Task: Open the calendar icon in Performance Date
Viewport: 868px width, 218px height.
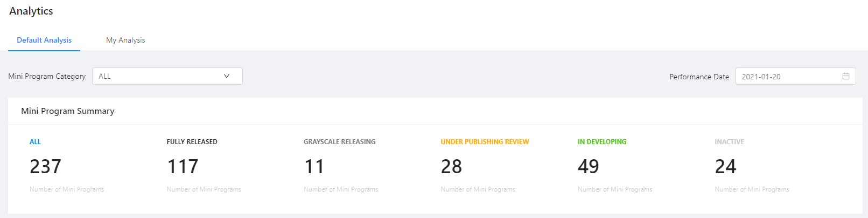Action: click(846, 77)
